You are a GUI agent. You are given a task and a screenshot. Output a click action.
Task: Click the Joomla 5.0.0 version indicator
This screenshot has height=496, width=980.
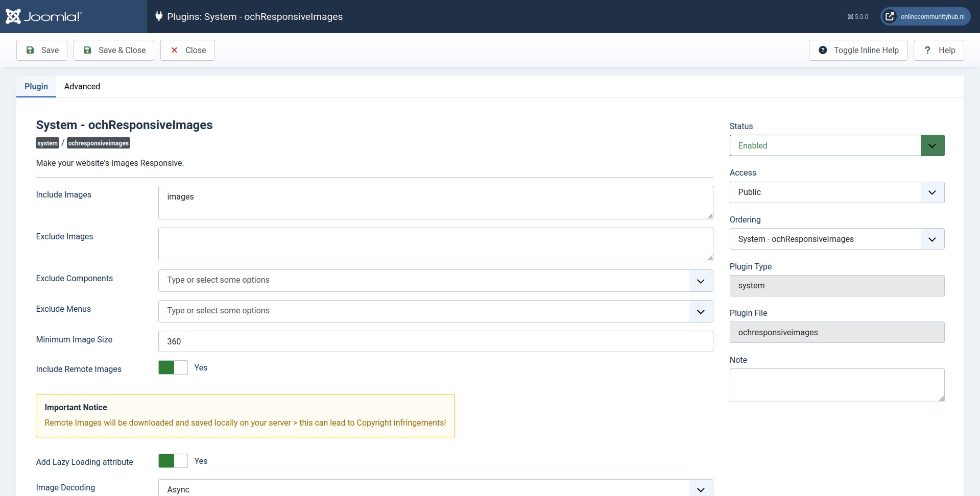[x=858, y=17]
